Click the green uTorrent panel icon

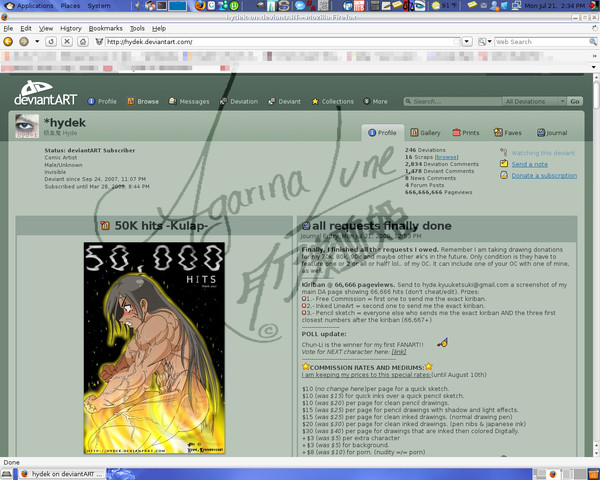tap(234, 6)
